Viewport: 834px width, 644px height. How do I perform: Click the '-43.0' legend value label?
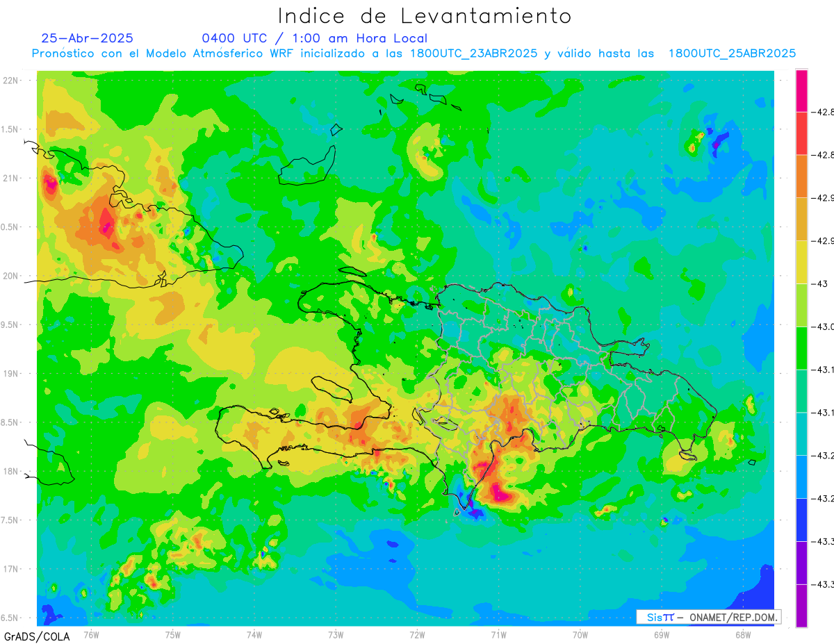(824, 327)
